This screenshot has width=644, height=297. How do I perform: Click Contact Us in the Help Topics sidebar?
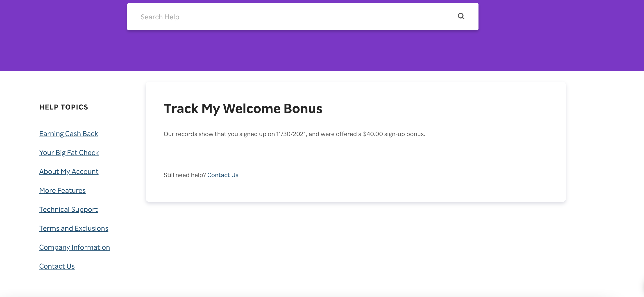coord(57,266)
